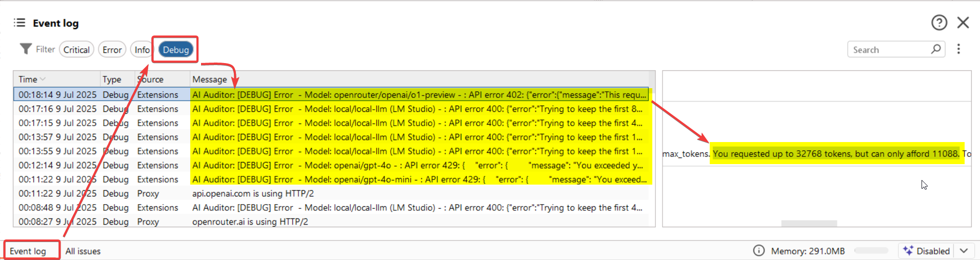Image resolution: width=980 pixels, height=260 pixels.
Task: Click the AI sparkle Disabled icon
Action: point(908,250)
